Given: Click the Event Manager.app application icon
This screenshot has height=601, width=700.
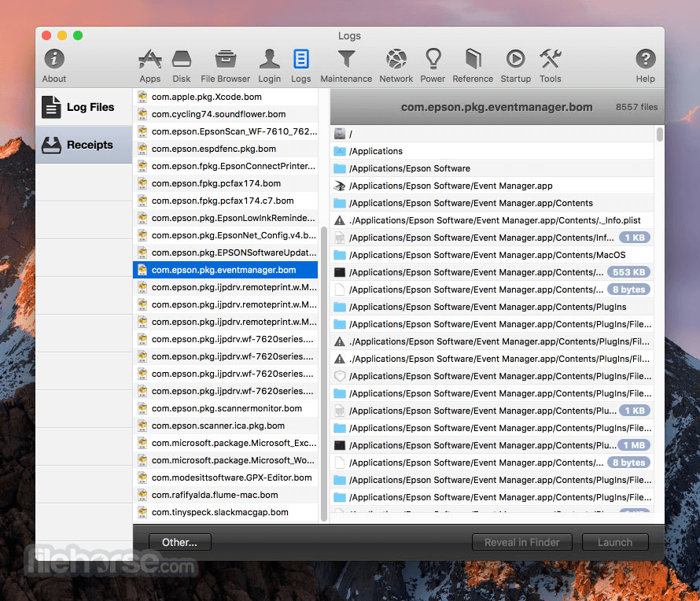Looking at the screenshot, I should coord(340,186).
